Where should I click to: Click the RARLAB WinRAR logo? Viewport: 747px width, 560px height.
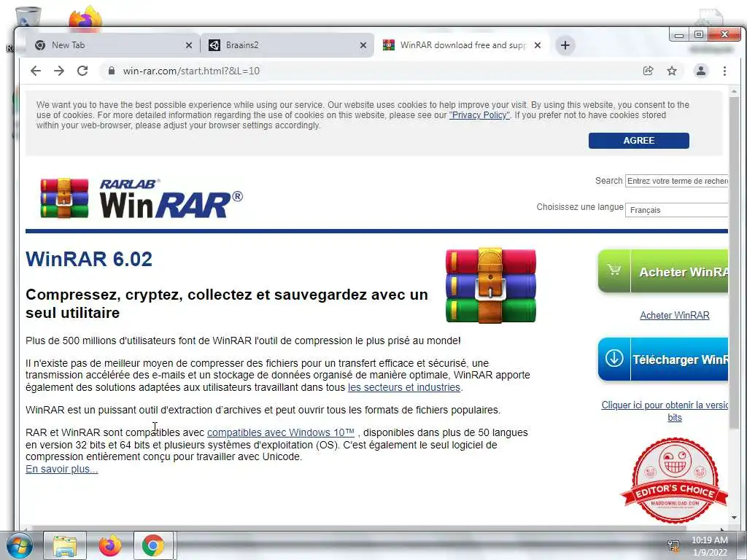tap(142, 198)
